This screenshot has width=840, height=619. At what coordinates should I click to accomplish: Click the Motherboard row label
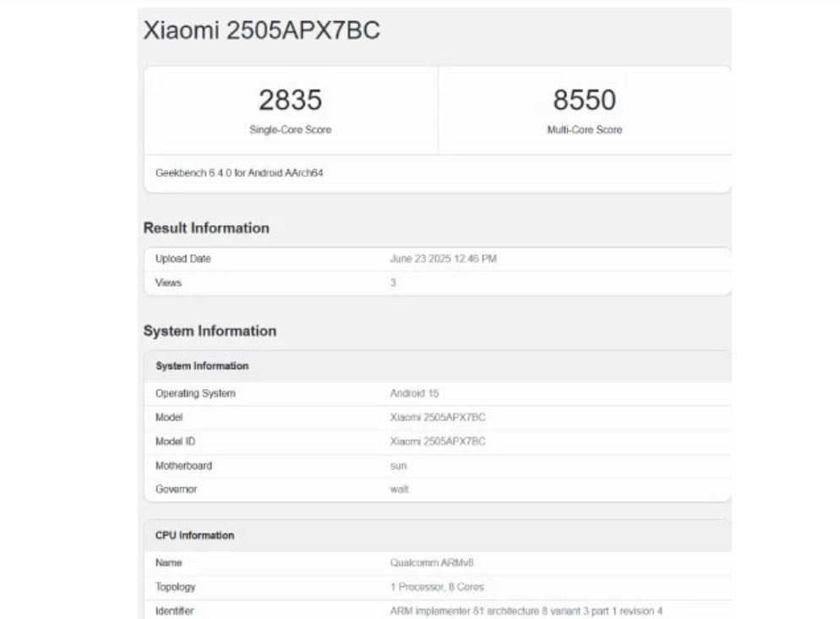click(183, 466)
